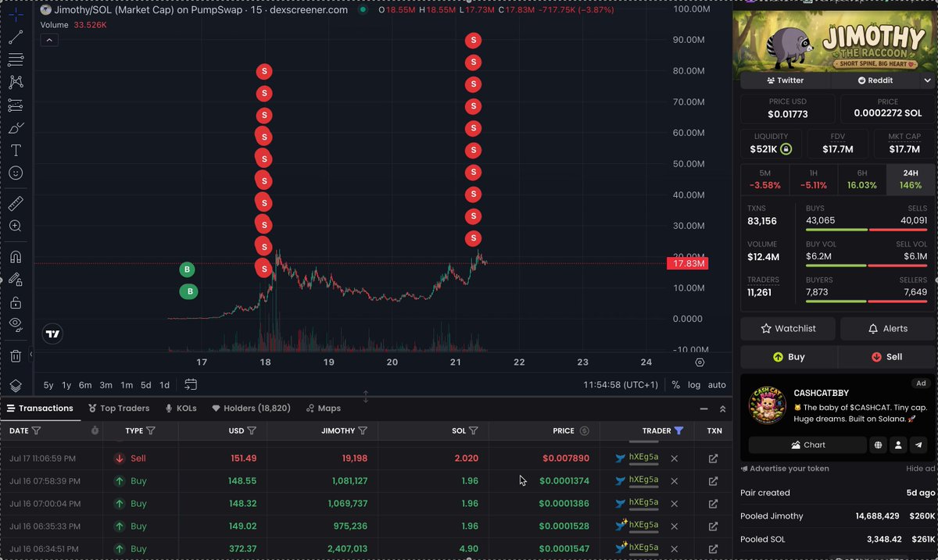
Task: Click the red Sell button
Action: [x=886, y=357]
